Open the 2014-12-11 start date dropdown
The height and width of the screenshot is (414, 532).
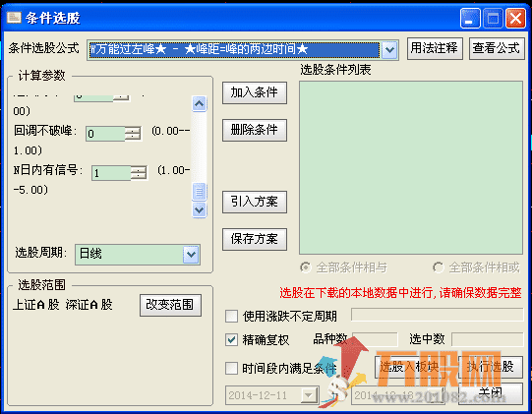pyautogui.click(x=309, y=395)
